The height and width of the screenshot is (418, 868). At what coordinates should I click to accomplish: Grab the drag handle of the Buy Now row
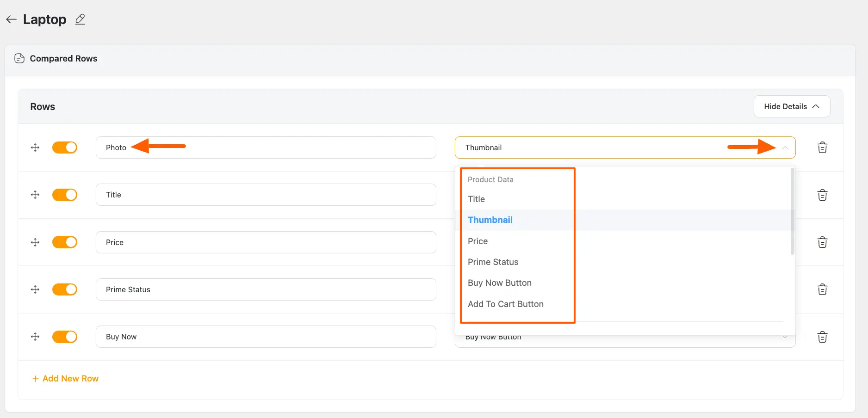tap(35, 337)
